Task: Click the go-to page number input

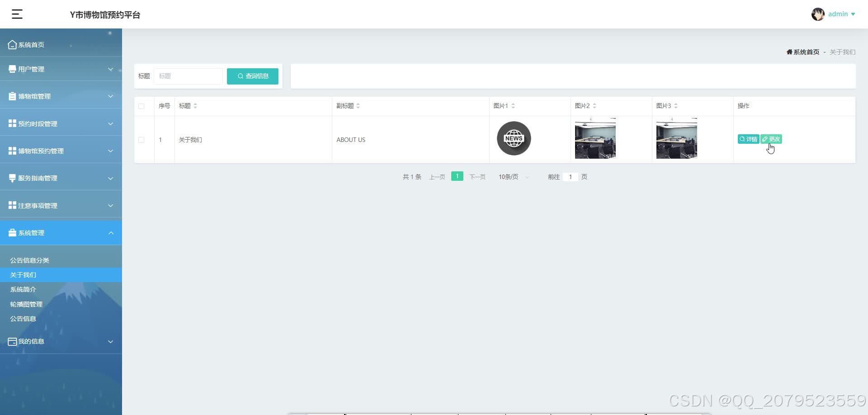Action: (x=571, y=177)
